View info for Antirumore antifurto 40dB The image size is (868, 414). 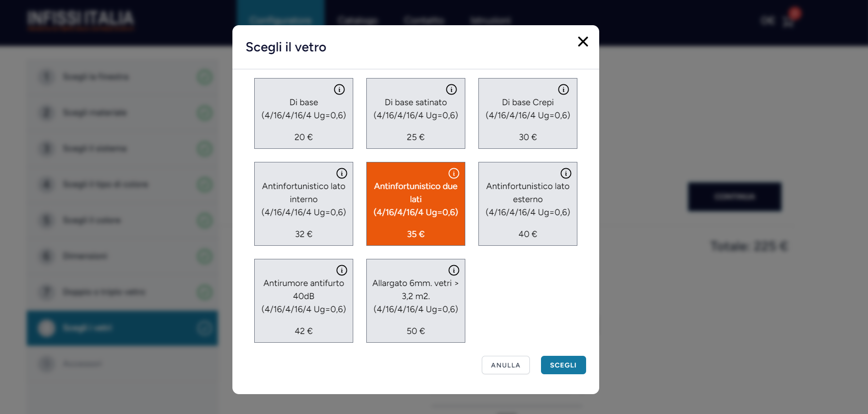tap(342, 270)
